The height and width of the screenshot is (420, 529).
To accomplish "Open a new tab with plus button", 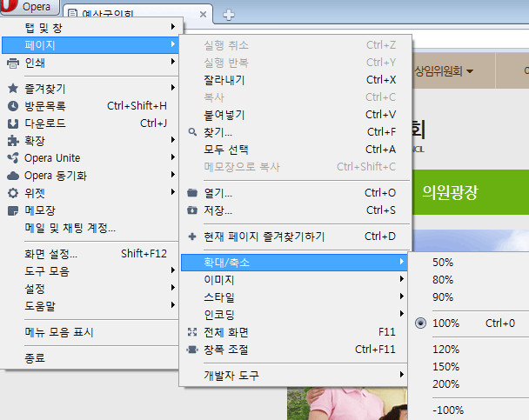I will point(229,15).
